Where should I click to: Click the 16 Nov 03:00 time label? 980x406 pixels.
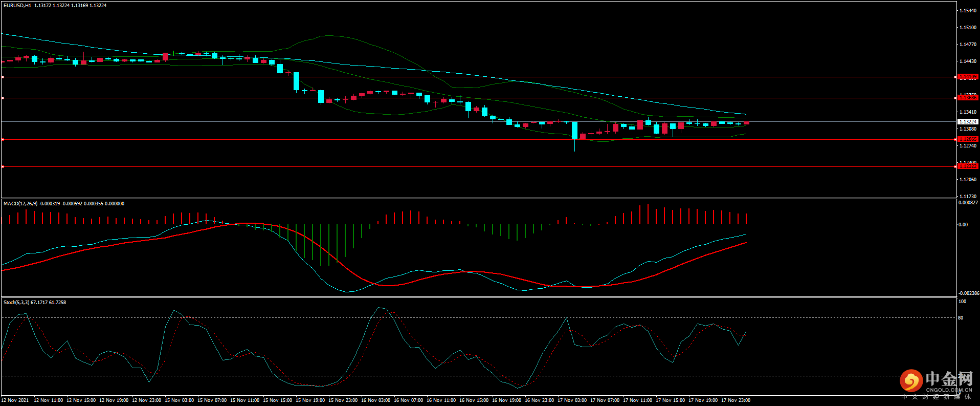(x=376, y=400)
